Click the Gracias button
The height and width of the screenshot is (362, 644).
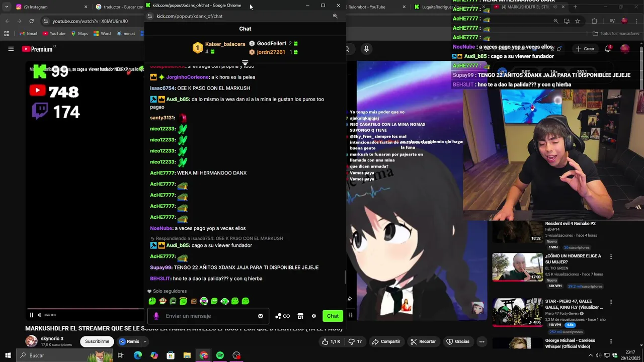coord(457,341)
